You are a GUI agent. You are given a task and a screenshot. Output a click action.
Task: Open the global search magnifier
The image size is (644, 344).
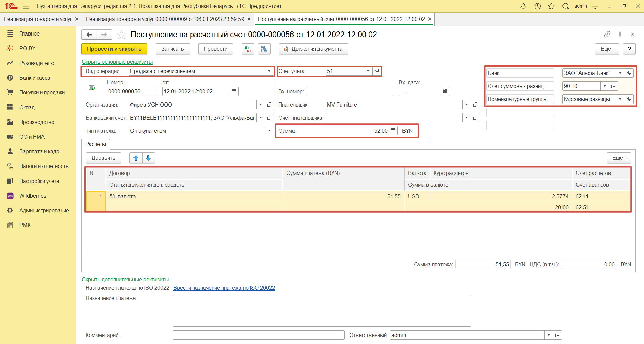click(566, 6)
